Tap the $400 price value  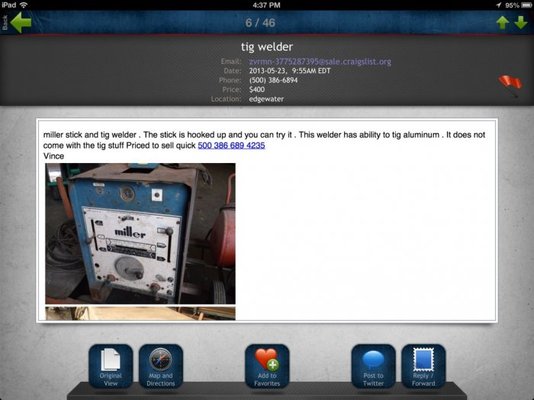point(257,90)
